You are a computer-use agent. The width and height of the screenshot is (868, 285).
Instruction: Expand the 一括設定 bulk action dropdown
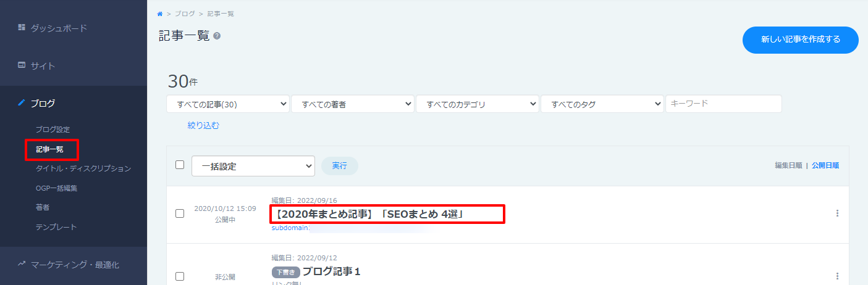click(253, 166)
